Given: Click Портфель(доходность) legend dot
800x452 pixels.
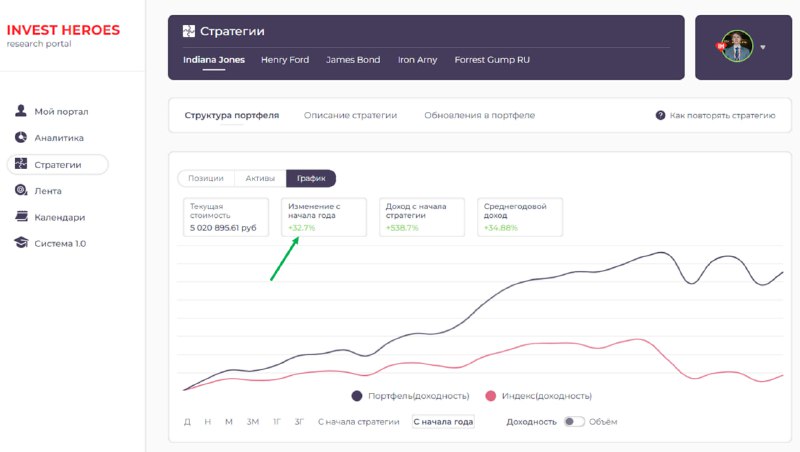Looking at the screenshot, I should [x=357, y=396].
